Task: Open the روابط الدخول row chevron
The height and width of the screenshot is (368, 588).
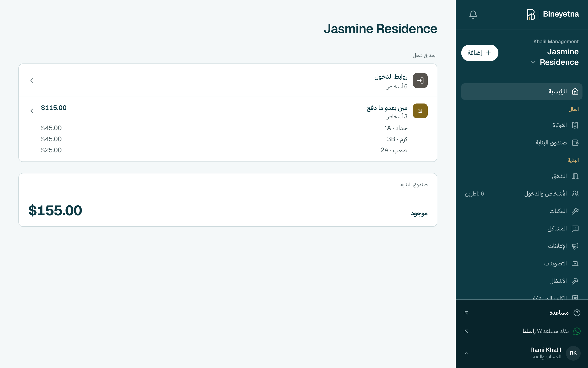Action: coord(32,80)
